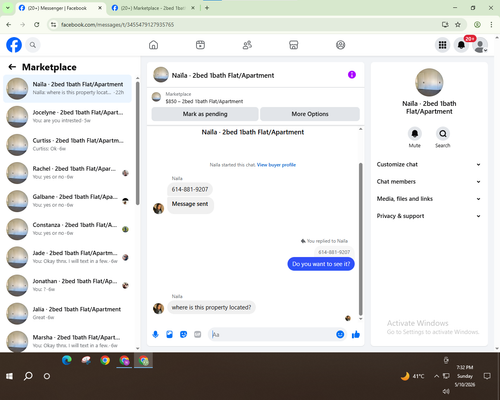Attach a file using the photo icon
The width and height of the screenshot is (500, 400).
tap(169, 334)
